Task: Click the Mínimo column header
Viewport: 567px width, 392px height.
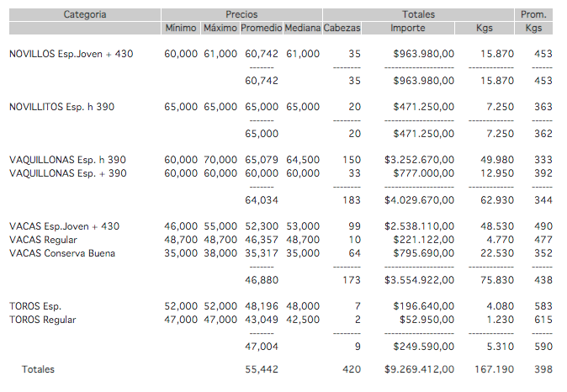Action: coord(181,28)
